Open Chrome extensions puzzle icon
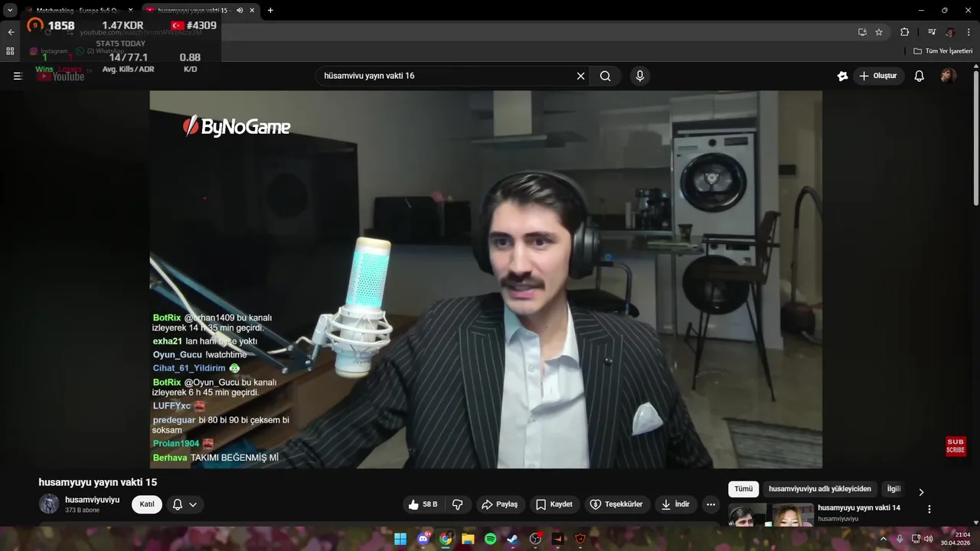980x551 pixels. click(x=904, y=32)
